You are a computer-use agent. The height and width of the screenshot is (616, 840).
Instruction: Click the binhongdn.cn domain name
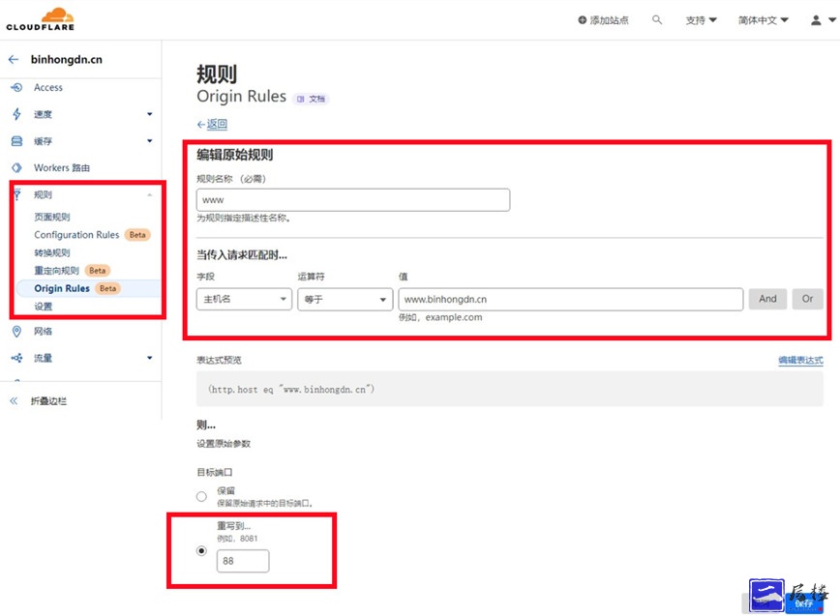click(x=67, y=59)
